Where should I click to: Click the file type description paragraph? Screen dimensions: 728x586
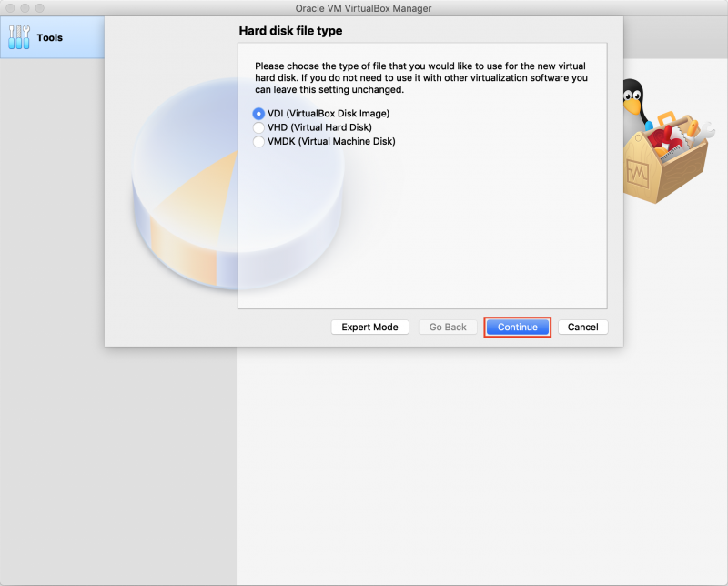(x=421, y=77)
